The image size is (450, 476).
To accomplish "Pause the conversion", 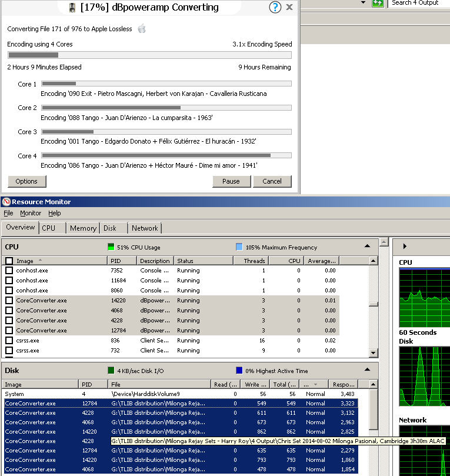I will coord(231,181).
